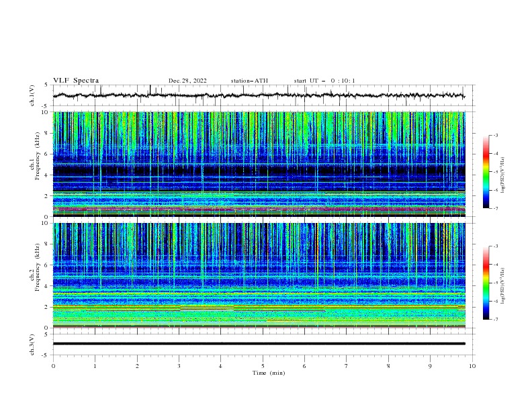Click the flat ch.3 voltage trace
532x411 pixels.
click(x=259, y=344)
